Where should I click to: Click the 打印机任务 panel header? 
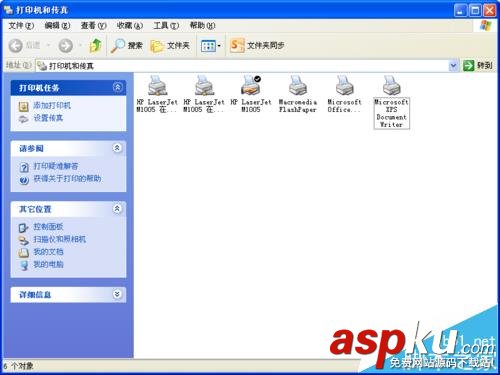tap(68, 88)
